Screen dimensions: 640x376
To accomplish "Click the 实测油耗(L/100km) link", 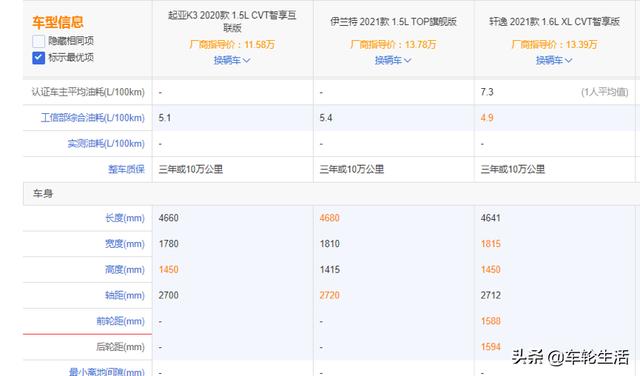I will click(106, 144).
